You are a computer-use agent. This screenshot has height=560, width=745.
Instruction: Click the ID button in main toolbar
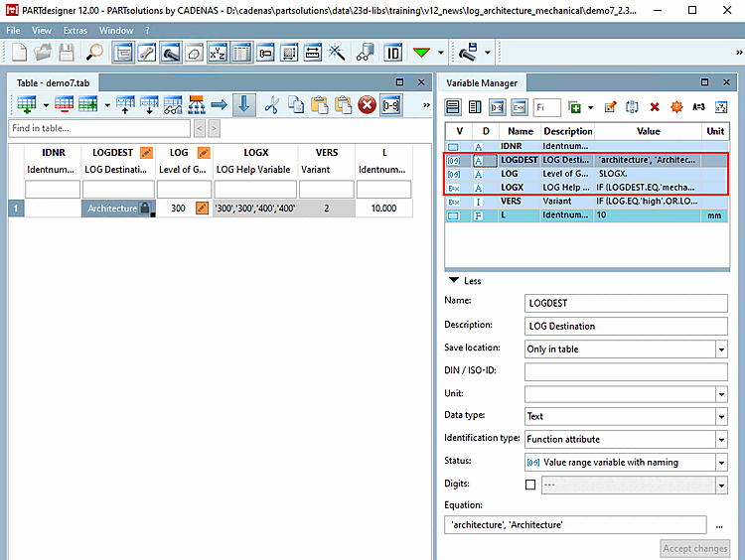pyautogui.click(x=393, y=51)
